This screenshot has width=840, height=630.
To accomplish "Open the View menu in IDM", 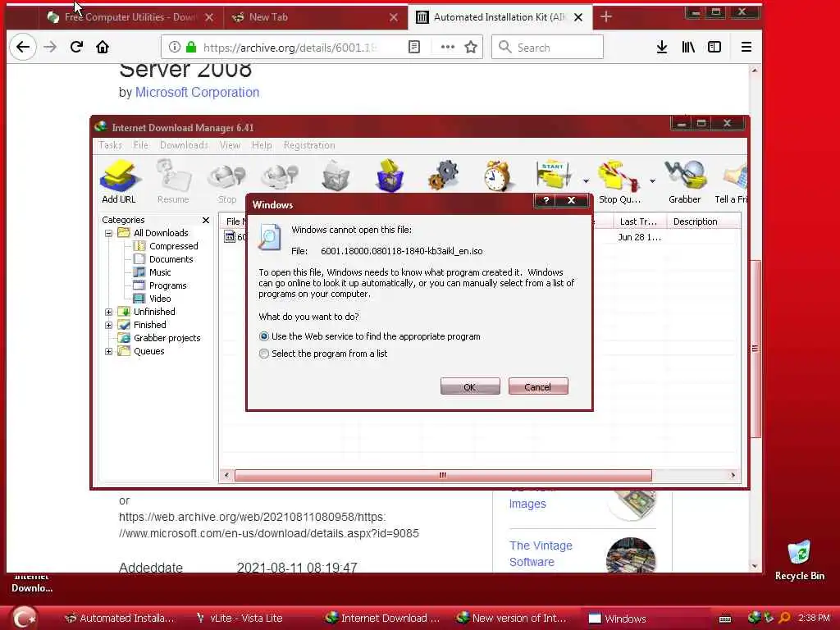I will pyautogui.click(x=230, y=145).
